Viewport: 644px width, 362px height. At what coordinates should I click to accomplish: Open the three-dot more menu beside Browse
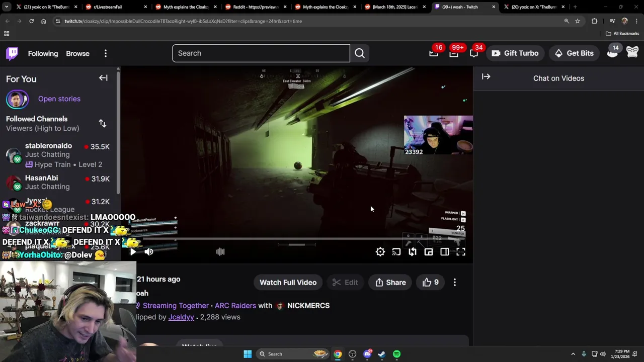tap(106, 53)
